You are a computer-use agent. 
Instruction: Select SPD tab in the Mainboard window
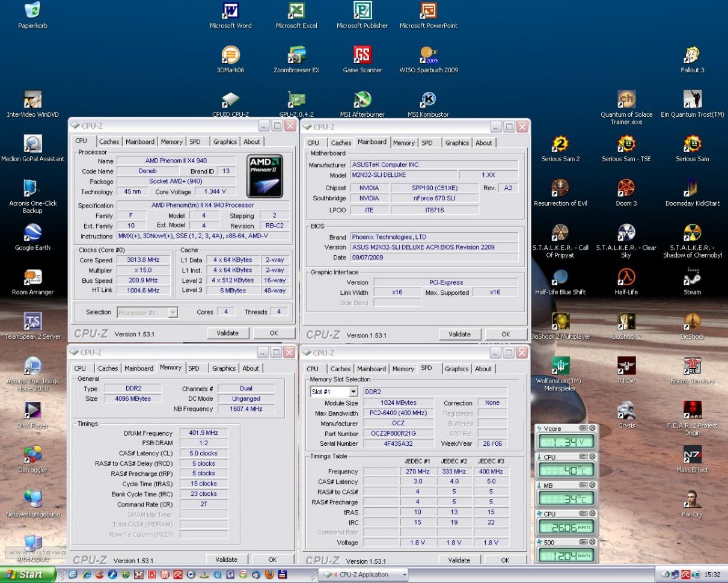pyautogui.click(x=427, y=143)
